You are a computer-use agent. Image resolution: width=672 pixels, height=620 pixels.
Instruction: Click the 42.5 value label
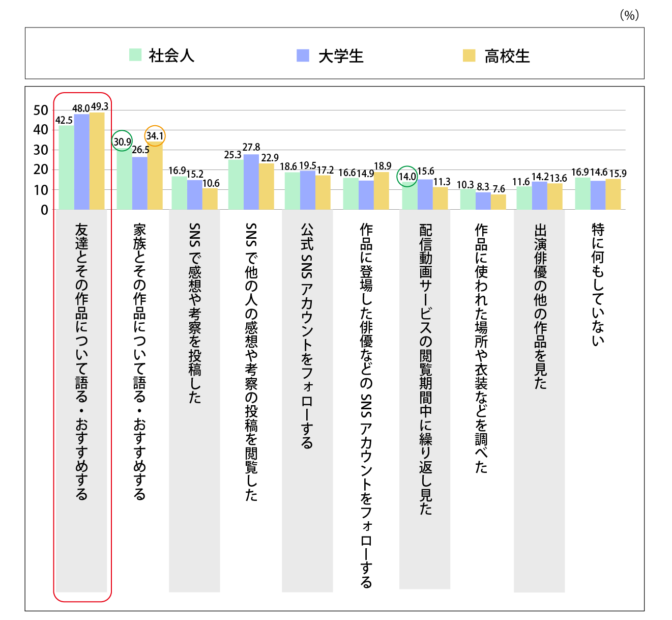[x=64, y=121]
